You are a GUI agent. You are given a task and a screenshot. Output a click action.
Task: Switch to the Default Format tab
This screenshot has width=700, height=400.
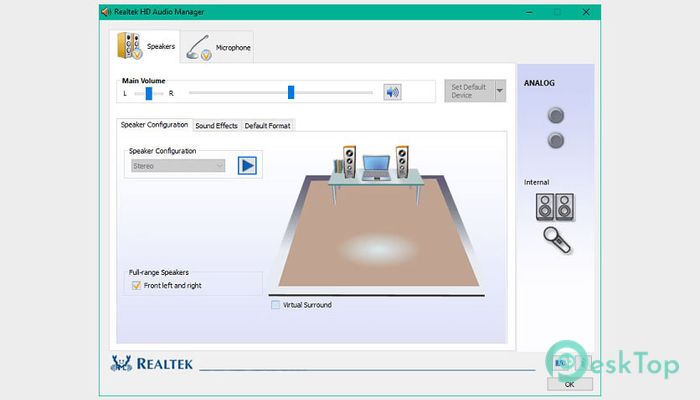(267, 126)
